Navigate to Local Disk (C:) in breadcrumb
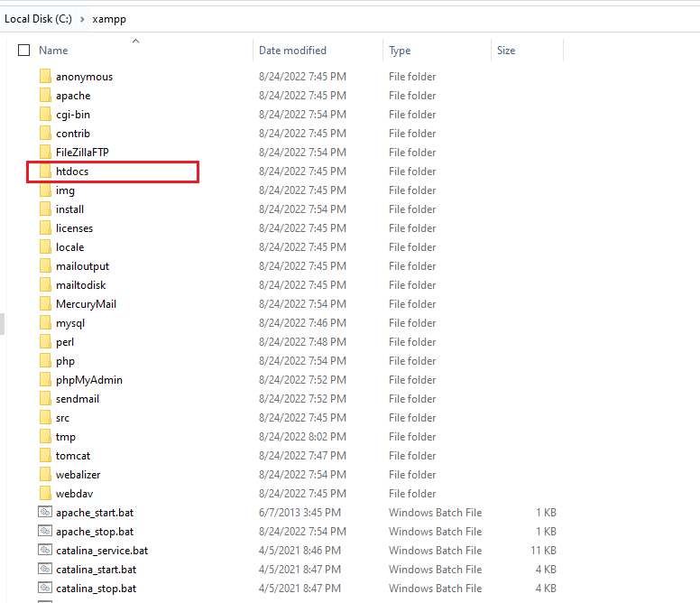Image resolution: width=700 pixels, height=603 pixels. click(38, 18)
